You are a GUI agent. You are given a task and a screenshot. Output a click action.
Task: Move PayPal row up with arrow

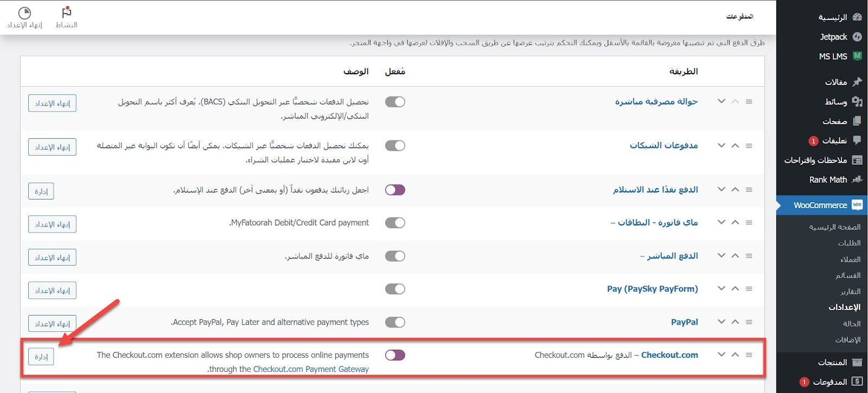[x=735, y=322]
